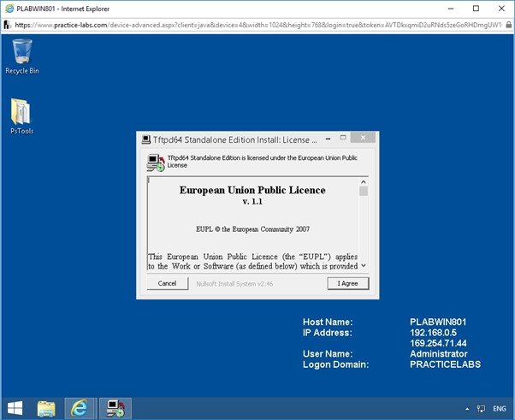Screen dimensions: 515x420
Task: Click the Windows Start button
Action: (15, 409)
